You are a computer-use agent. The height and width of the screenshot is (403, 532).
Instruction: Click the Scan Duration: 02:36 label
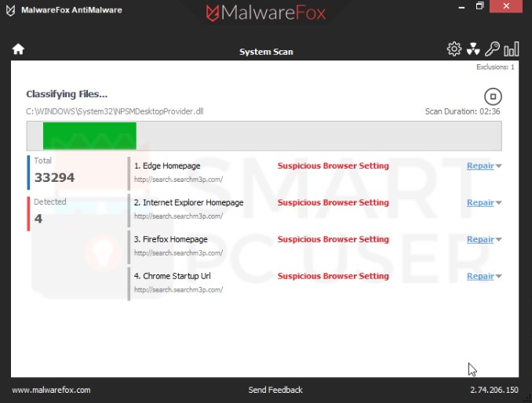click(462, 111)
